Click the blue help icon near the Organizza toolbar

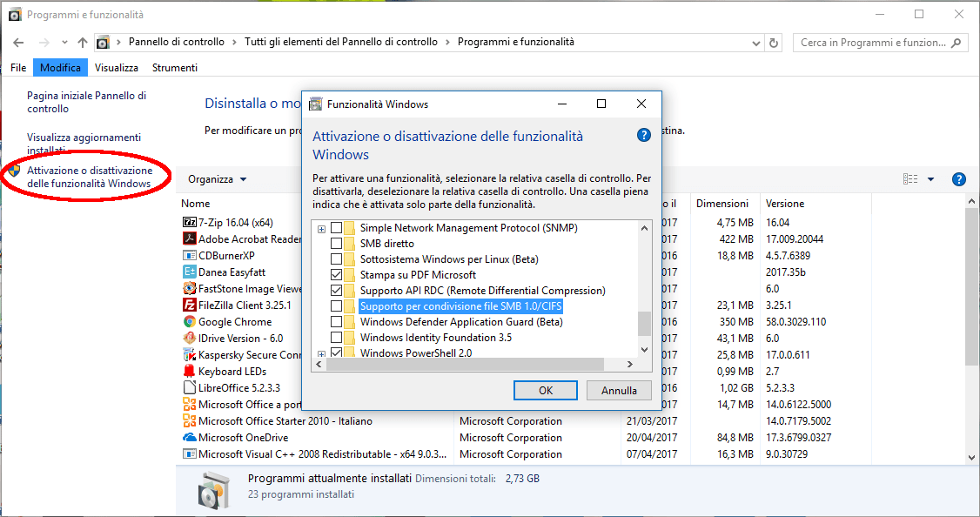tap(959, 179)
